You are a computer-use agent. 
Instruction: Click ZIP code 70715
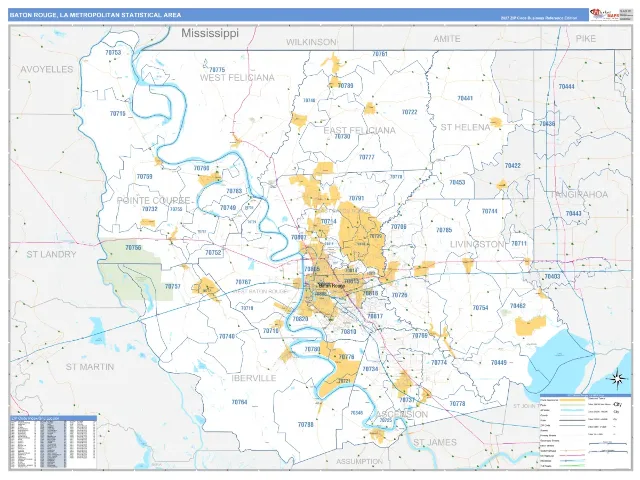coord(118,113)
